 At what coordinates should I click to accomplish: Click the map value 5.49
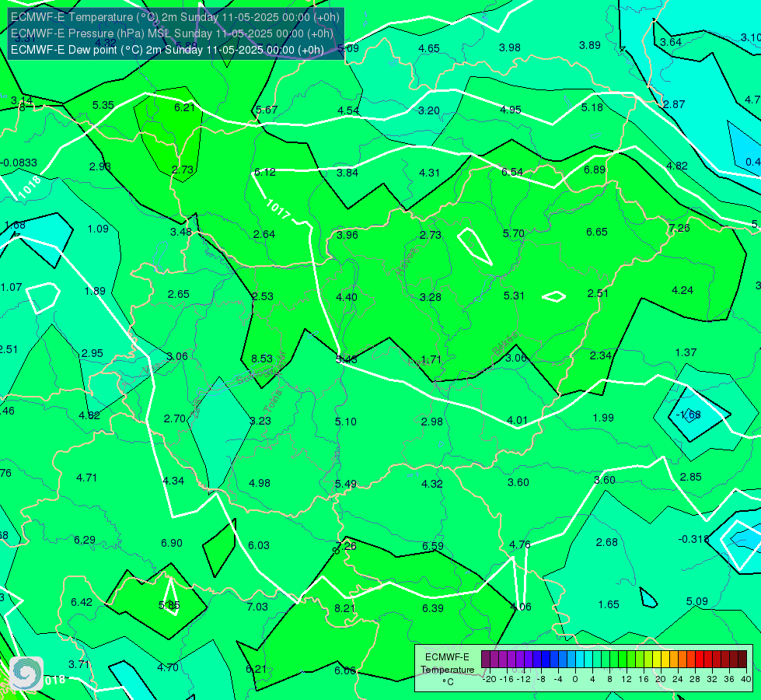[346, 484]
